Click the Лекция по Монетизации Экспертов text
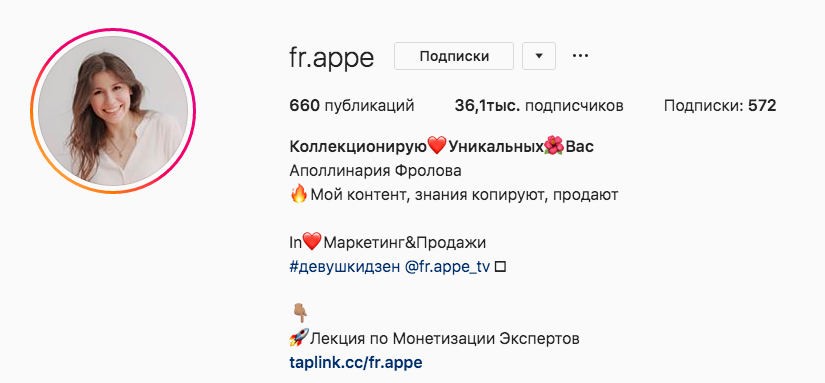The width and height of the screenshot is (825, 383). (x=445, y=338)
